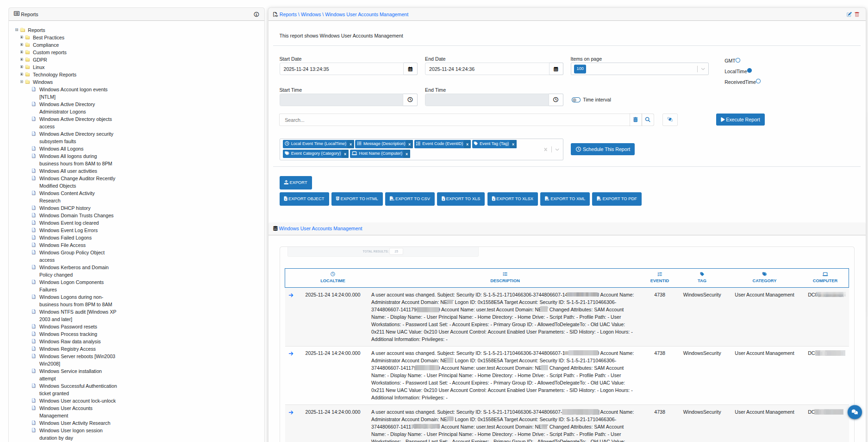868x442 pixels.
Task: Open the End Time clock picker
Action: 556,100
